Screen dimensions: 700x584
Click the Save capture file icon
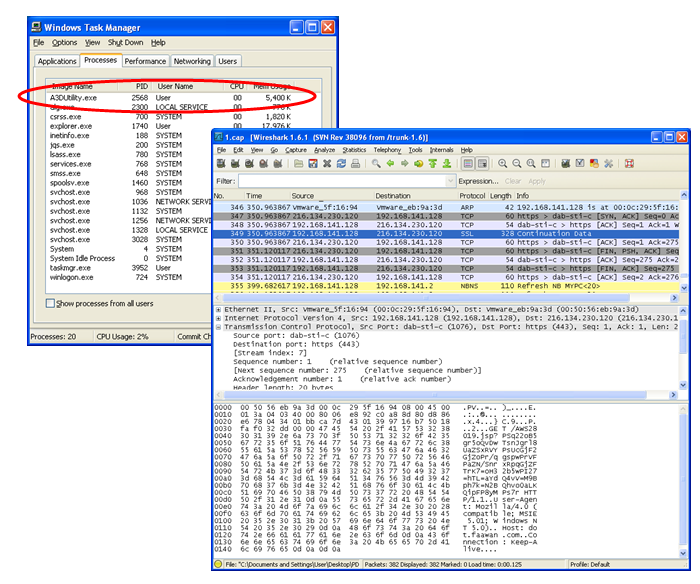pyautogui.click(x=312, y=163)
